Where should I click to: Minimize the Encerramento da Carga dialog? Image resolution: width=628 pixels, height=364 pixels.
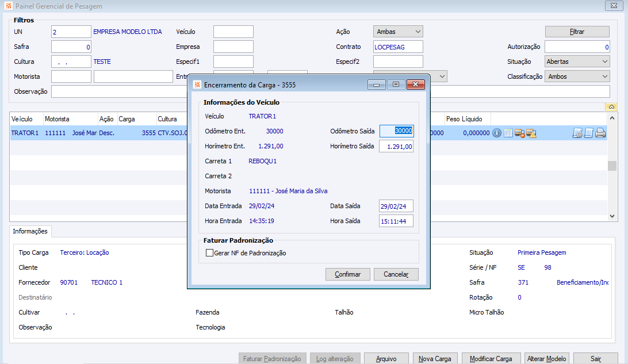click(x=377, y=85)
